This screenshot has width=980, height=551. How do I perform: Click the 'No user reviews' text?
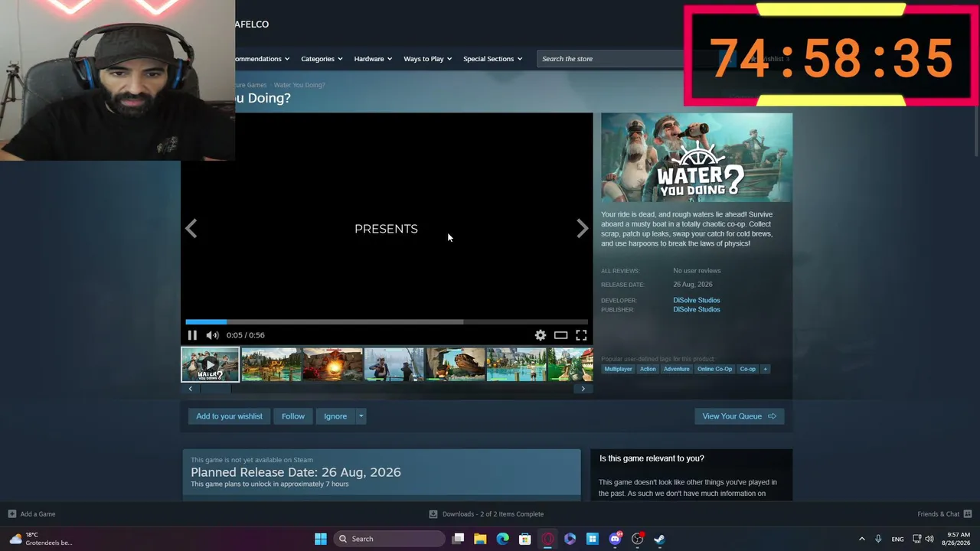click(697, 271)
